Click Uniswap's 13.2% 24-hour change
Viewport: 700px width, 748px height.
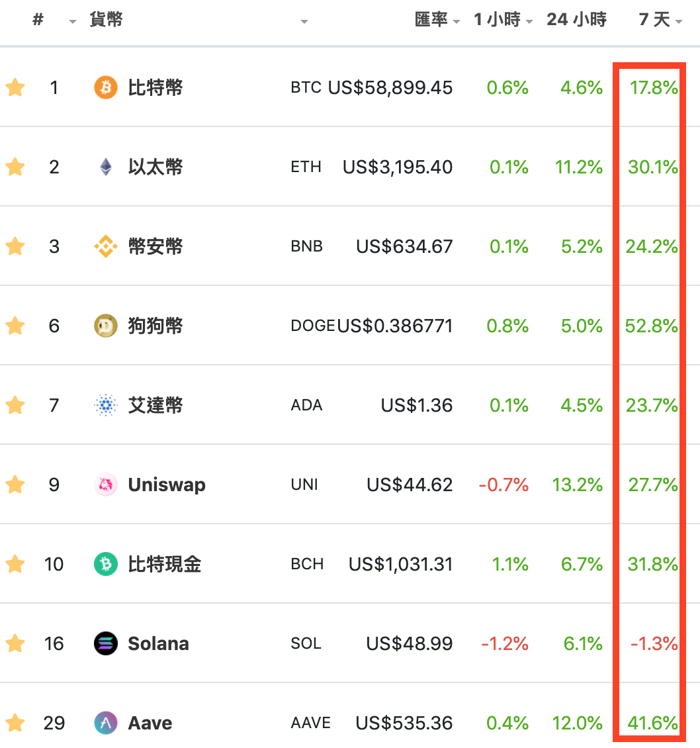(578, 485)
